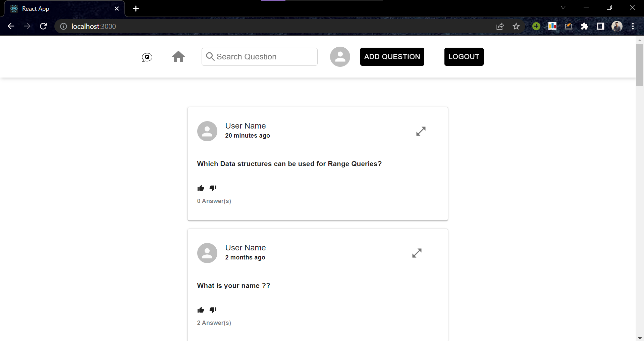The image size is (644, 341).
Task: Upvote the 'What is your name' question
Action: (x=201, y=310)
